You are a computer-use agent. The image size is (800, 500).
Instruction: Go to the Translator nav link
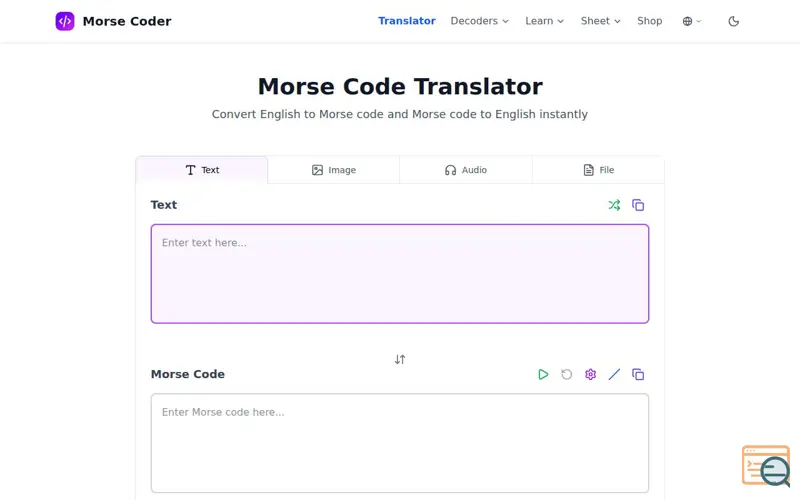coord(407,21)
